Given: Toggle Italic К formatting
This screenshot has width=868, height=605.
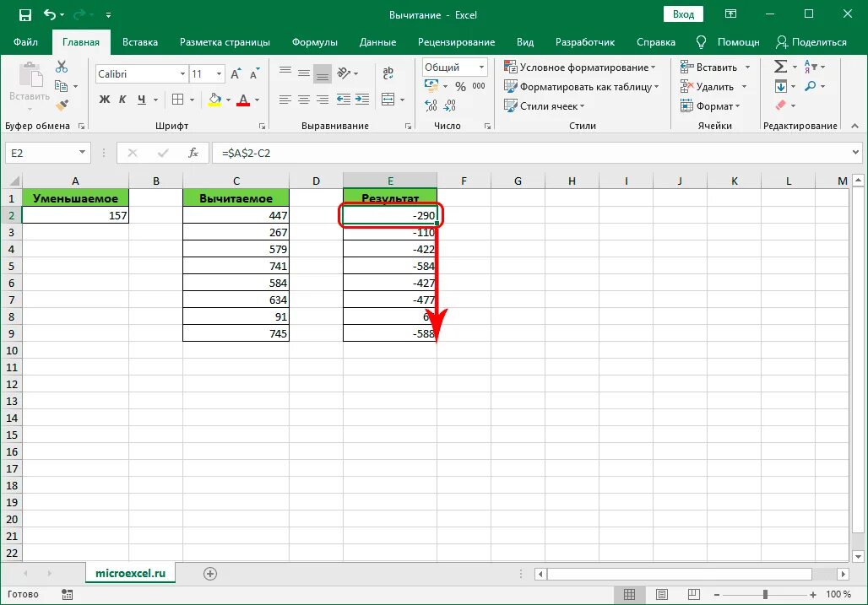Looking at the screenshot, I should (x=123, y=100).
